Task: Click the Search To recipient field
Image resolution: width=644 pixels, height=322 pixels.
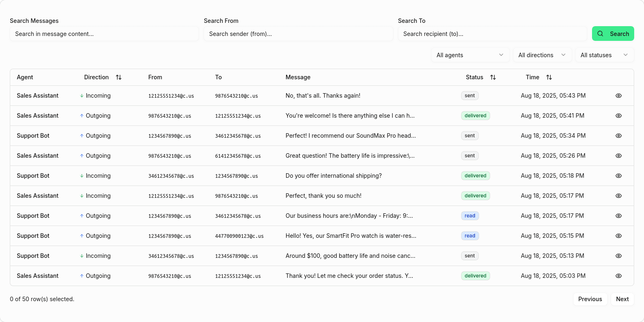Action: click(x=492, y=34)
